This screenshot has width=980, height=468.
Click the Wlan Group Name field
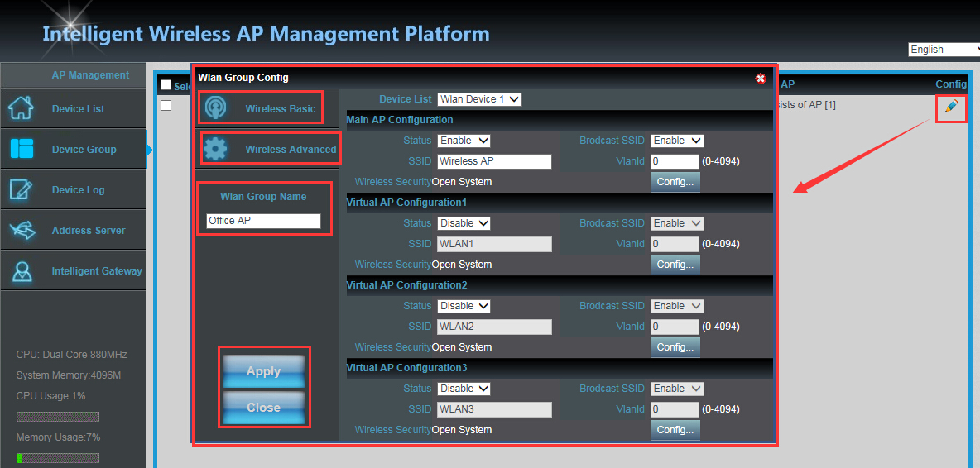263,221
